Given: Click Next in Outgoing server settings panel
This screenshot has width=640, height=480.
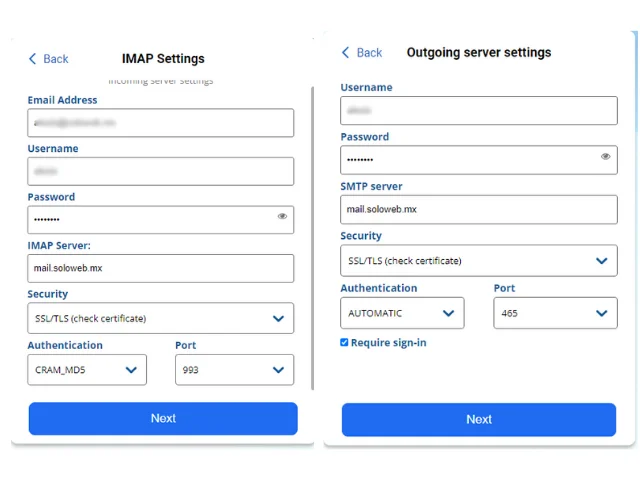Looking at the screenshot, I should [479, 420].
